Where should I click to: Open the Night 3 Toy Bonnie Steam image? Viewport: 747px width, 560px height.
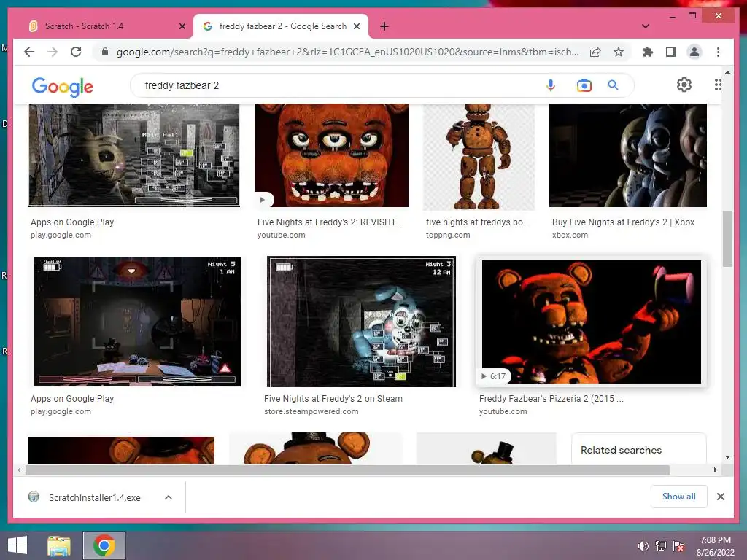click(361, 322)
